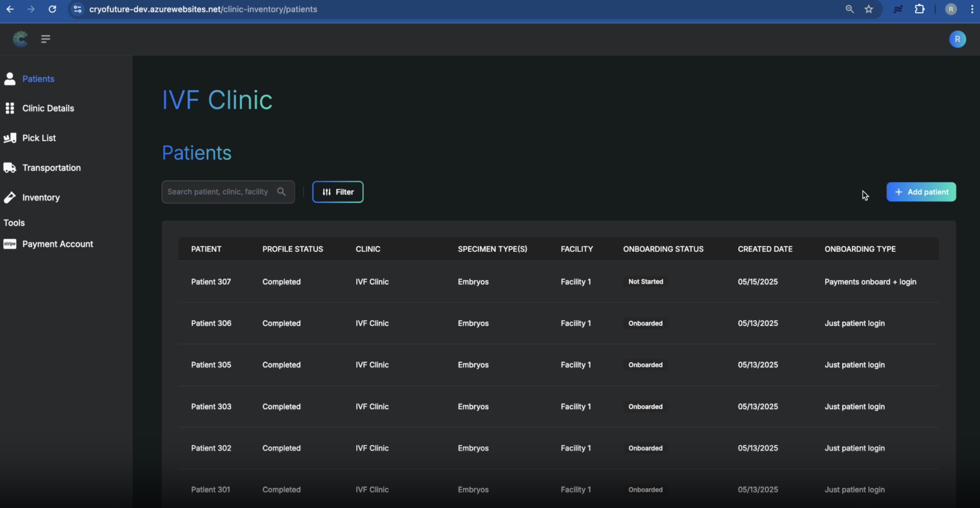Bookmark this page with star icon
Image resolution: width=980 pixels, height=508 pixels.
869,9
